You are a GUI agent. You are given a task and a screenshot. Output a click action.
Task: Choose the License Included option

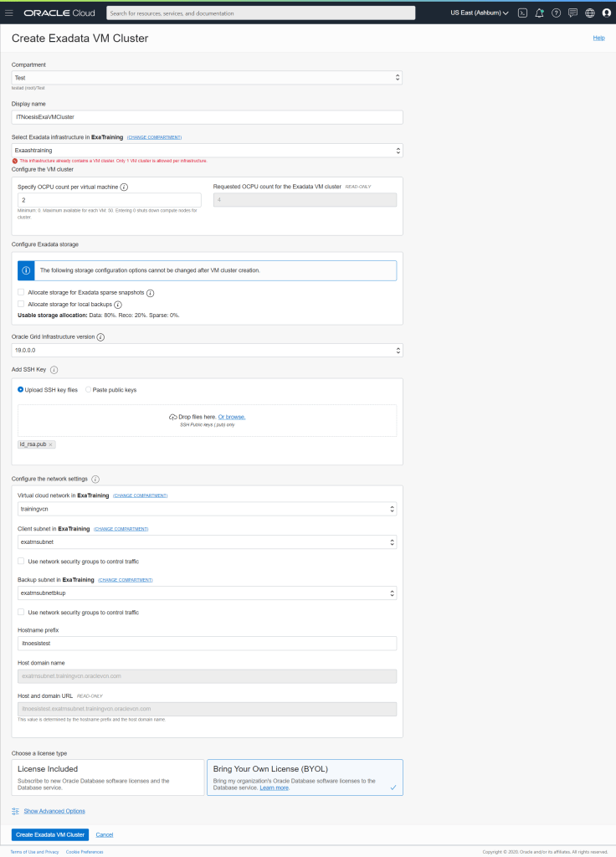(x=108, y=777)
